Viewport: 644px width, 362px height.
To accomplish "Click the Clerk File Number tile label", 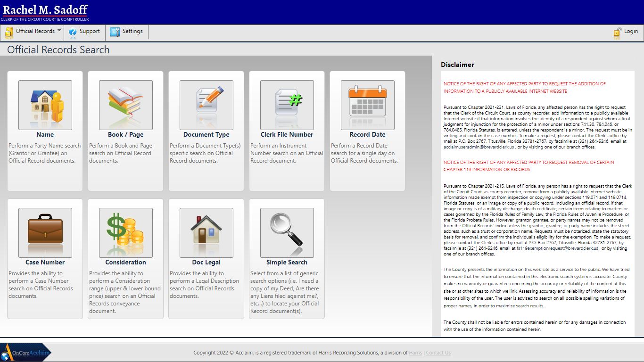I will click(x=287, y=134).
